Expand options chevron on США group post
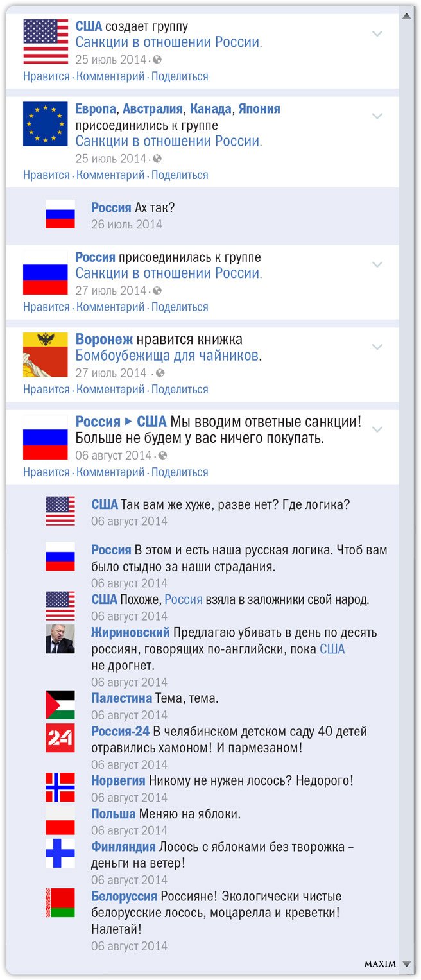This screenshot has height=980, width=421. click(377, 33)
